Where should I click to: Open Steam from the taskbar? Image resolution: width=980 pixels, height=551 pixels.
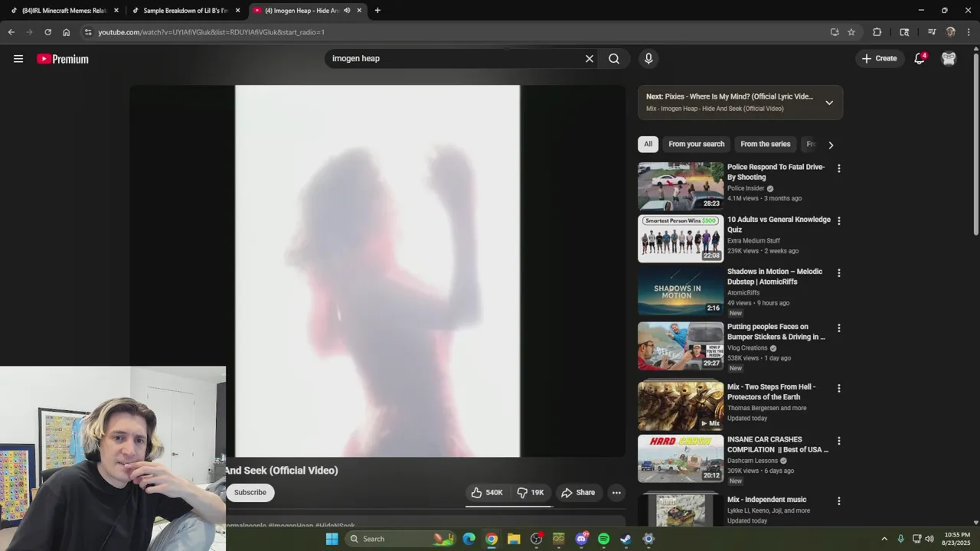click(x=626, y=539)
